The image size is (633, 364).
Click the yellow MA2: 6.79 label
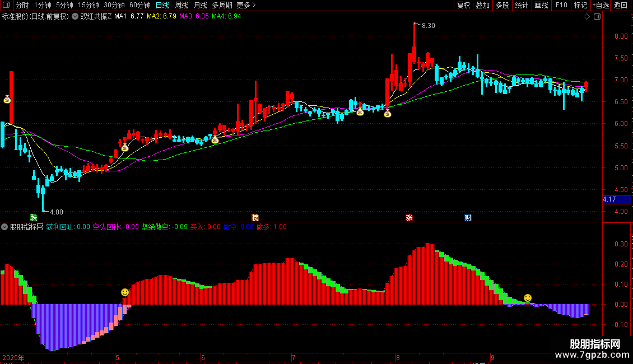click(x=161, y=17)
